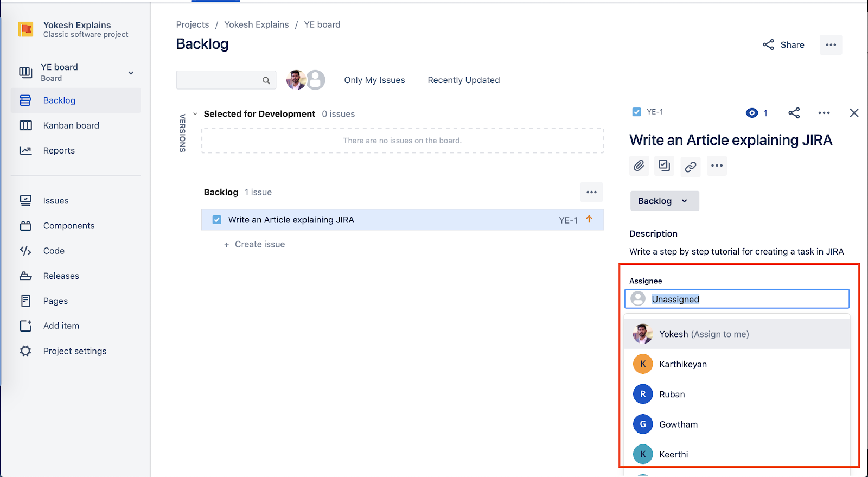Click the description text to edit

737,251
